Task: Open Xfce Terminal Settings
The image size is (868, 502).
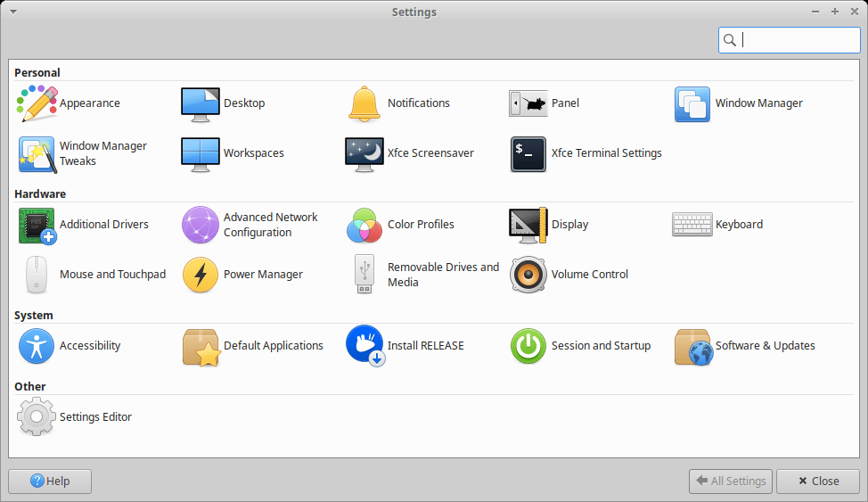Action: pos(528,153)
